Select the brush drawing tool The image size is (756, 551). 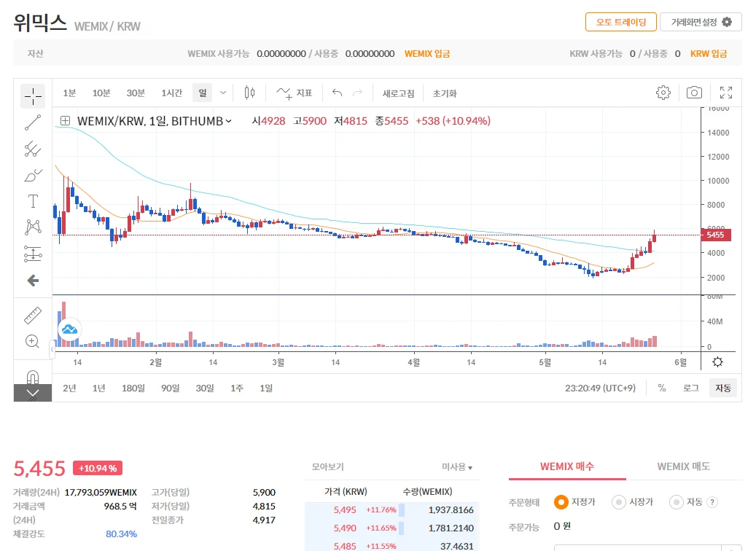(x=33, y=175)
